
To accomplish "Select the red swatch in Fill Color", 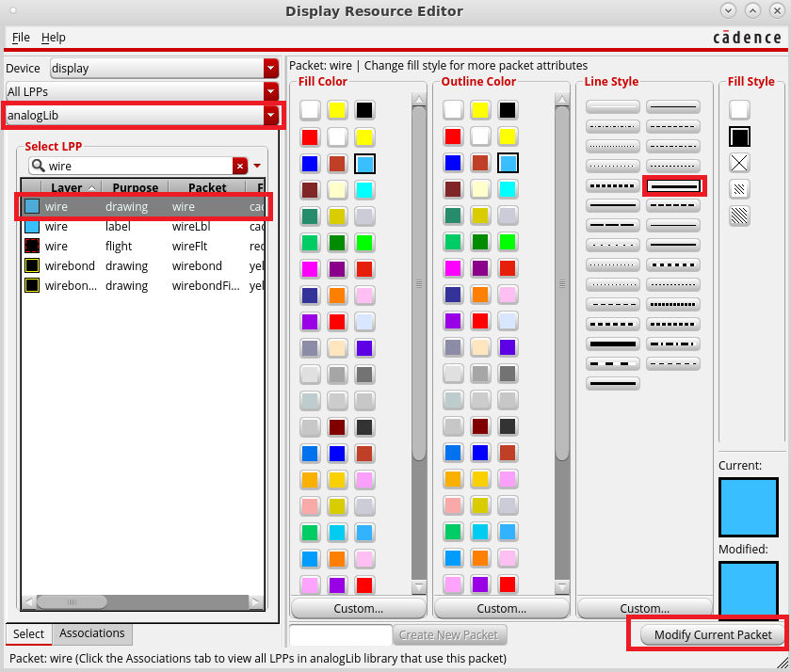I will tap(310, 136).
